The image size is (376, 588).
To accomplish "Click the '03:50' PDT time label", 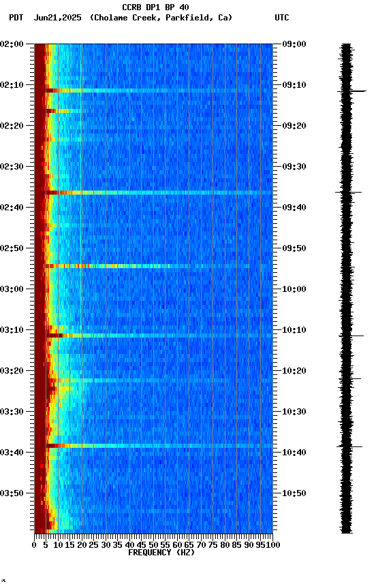I will [x=12, y=493].
